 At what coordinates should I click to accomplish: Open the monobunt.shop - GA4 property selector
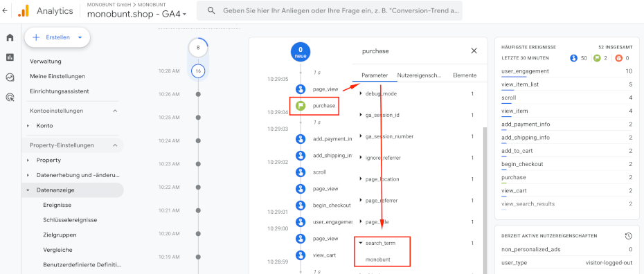(137, 14)
